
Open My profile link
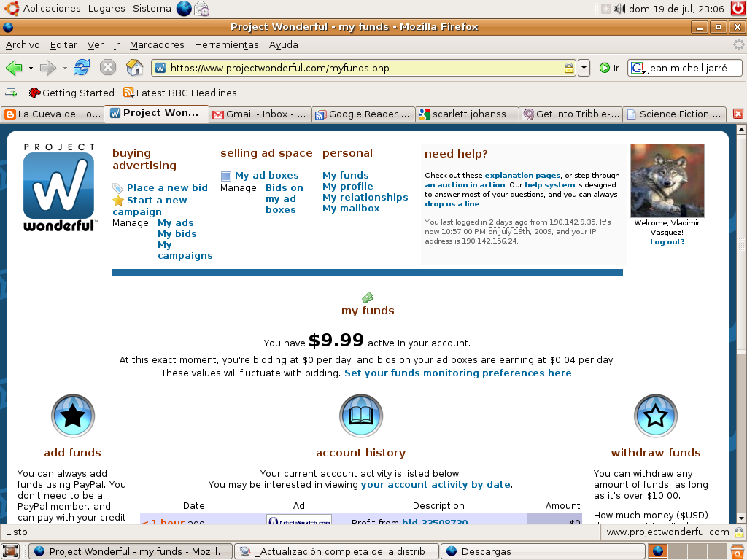(x=348, y=186)
